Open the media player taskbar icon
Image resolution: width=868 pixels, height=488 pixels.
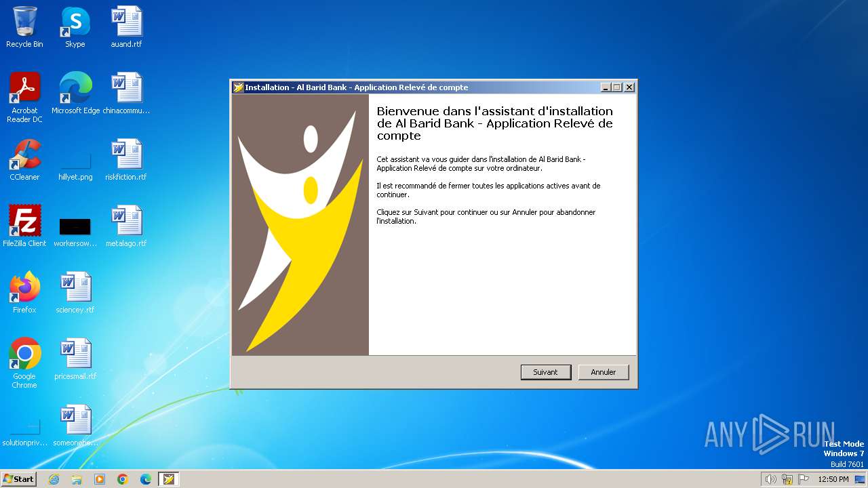click(x=100, y=479)
